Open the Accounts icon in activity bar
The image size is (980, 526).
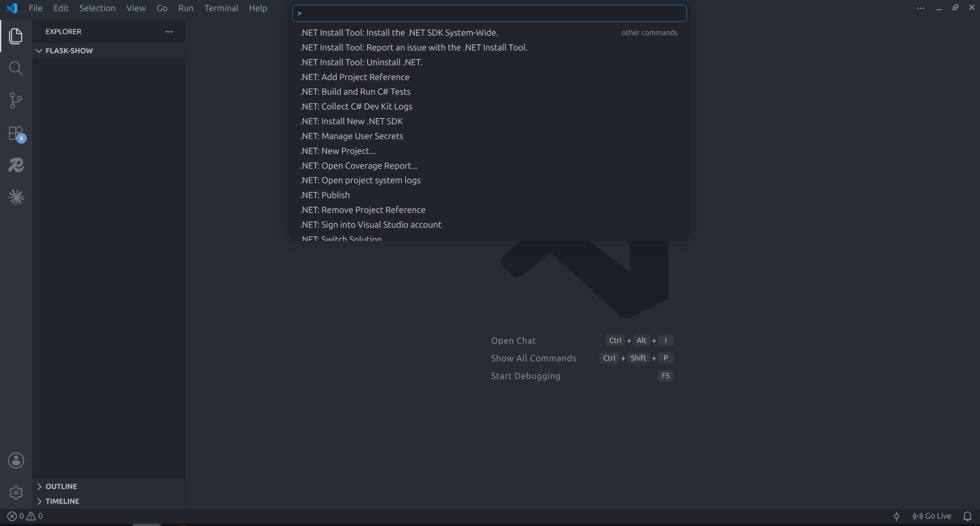pyautogui.click(x=16, y=460)
